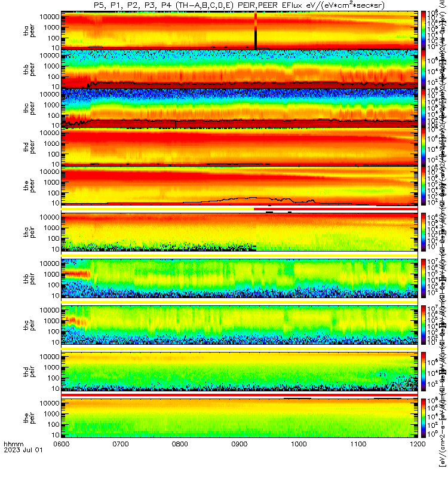Select the 'thd peer' panel label
This screenshot has width=448, height=478.
pos(29,147)
